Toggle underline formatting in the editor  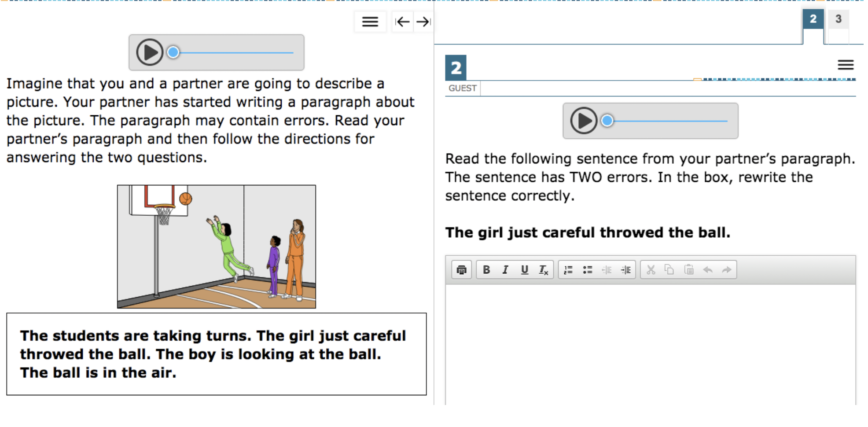click(x=524, y=270)
